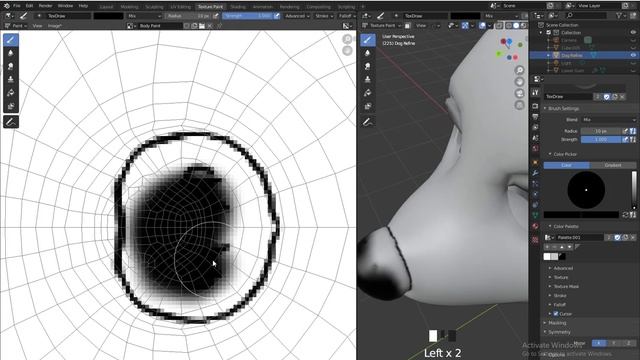Toggle visibility eye of Dog Refine object
The width and height of the screenshot is (640, 360).
click(633, 55)
